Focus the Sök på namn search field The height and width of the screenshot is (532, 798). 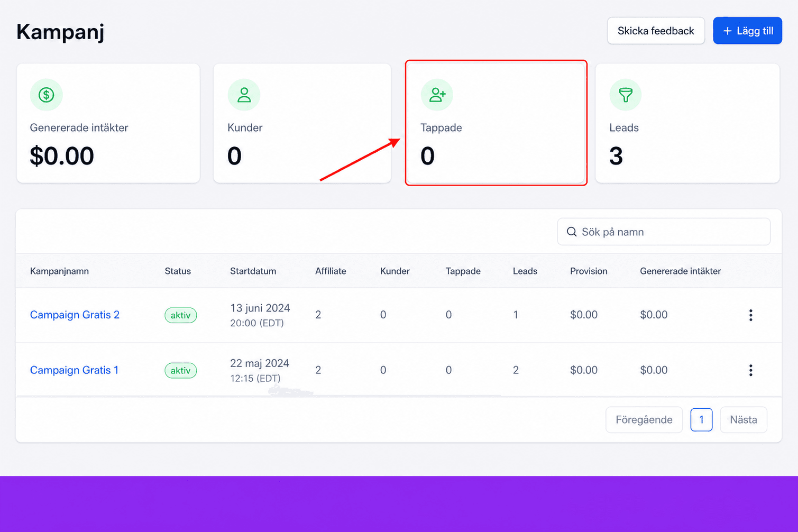664,232
